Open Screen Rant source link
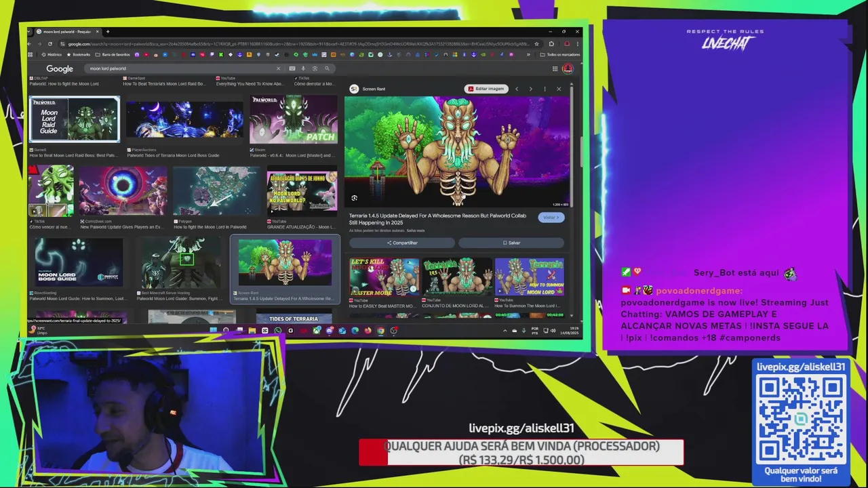Screen dimensions: 868x488 coord(368,89)
